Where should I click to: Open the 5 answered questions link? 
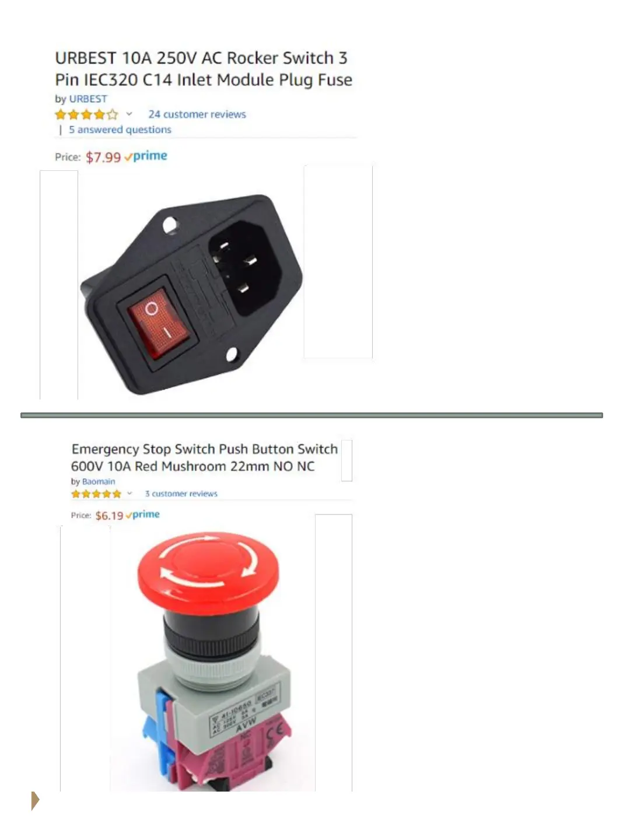pyautogui.click(x=120, y=129)
